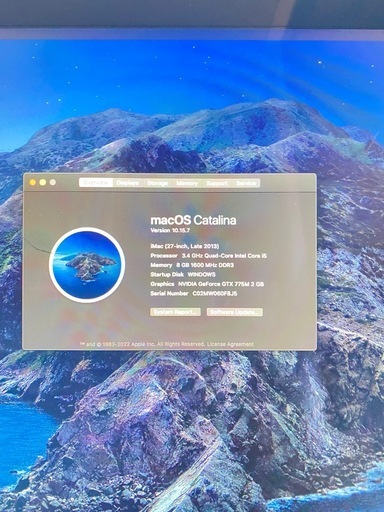Click the macOS Catalina island icon
The width and height of the screenshot is (384, 512).
coord(87,265)
